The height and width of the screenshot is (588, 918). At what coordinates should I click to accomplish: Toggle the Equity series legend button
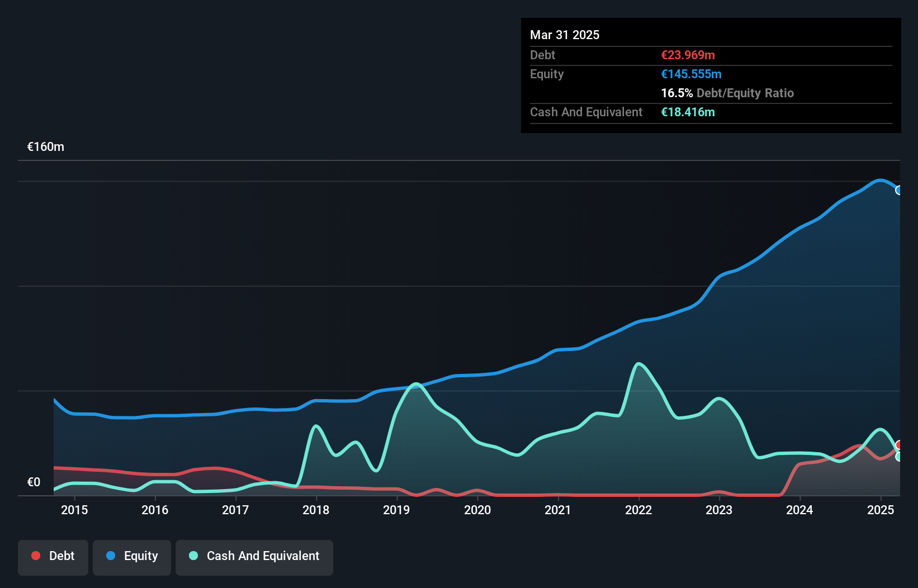pos(132,557)
